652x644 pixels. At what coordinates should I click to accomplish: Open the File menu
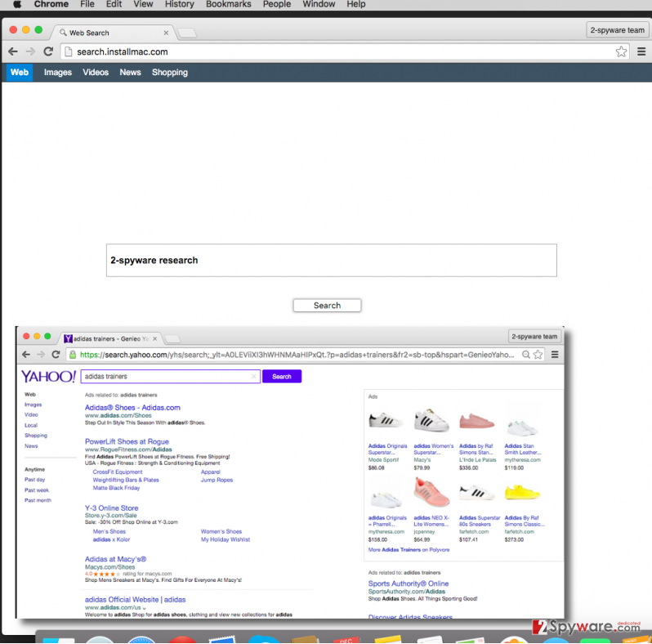(x=87, y=4)
